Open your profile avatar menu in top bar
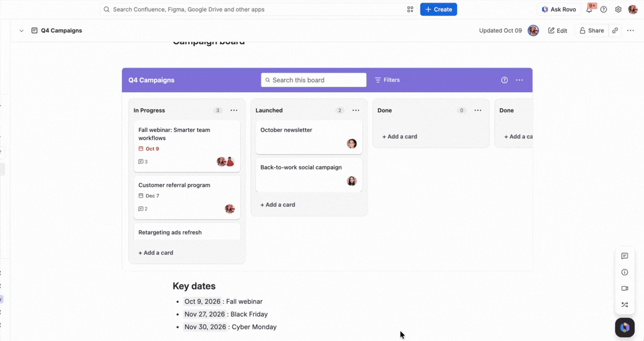Image resolution: width=644 pixels, height=341 pixels. (633, 9)
